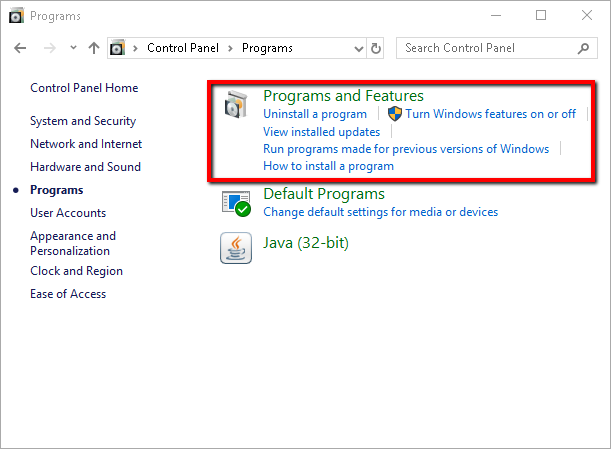Select System and Security in sidebar
Screen dimensions: 611x449
pyautogui.click(x=83, y=121)
